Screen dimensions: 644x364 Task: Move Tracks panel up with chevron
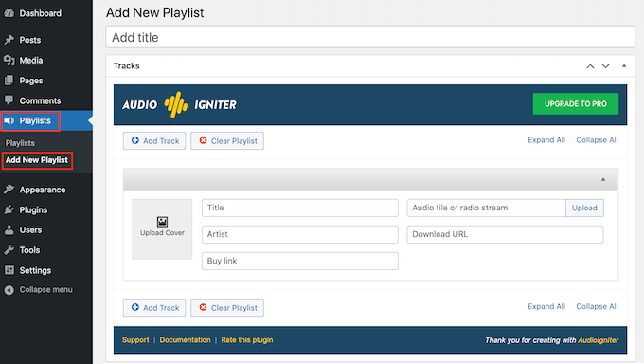pyautogui.click(x=590, y=66)
